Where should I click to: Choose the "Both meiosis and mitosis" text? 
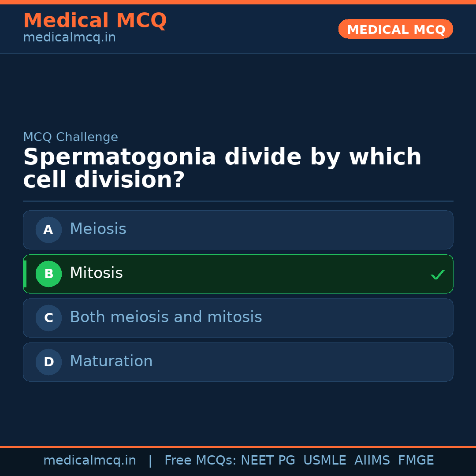pyautogui.click(x=166, y=317)
